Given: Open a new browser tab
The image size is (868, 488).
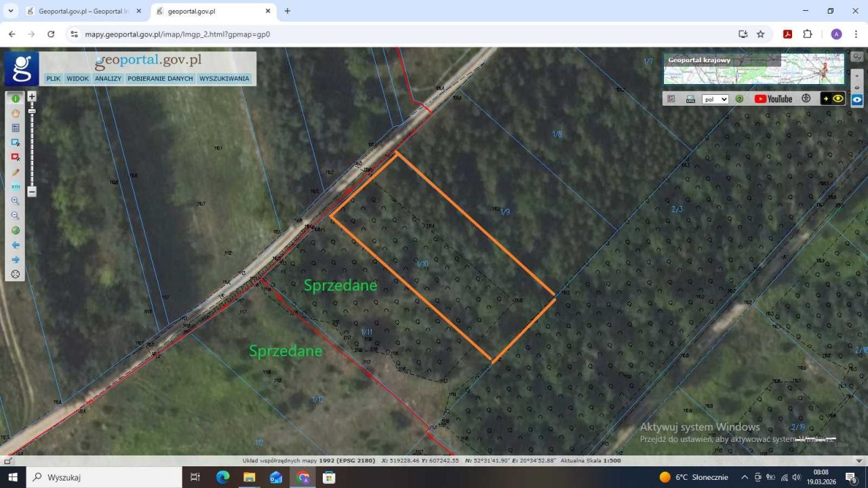Looking at the screenshot, I should click(288, 12).
